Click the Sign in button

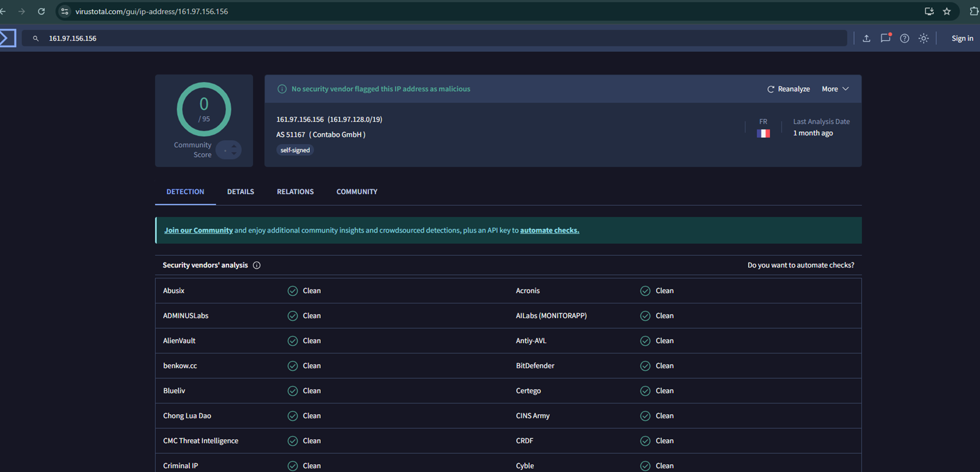962,38
